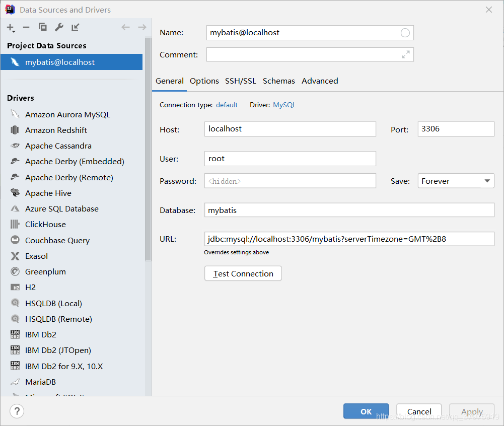Screen dimensions: 504x426
Task: Click the Overrides settings above note
Action: (x=236, y=252)
